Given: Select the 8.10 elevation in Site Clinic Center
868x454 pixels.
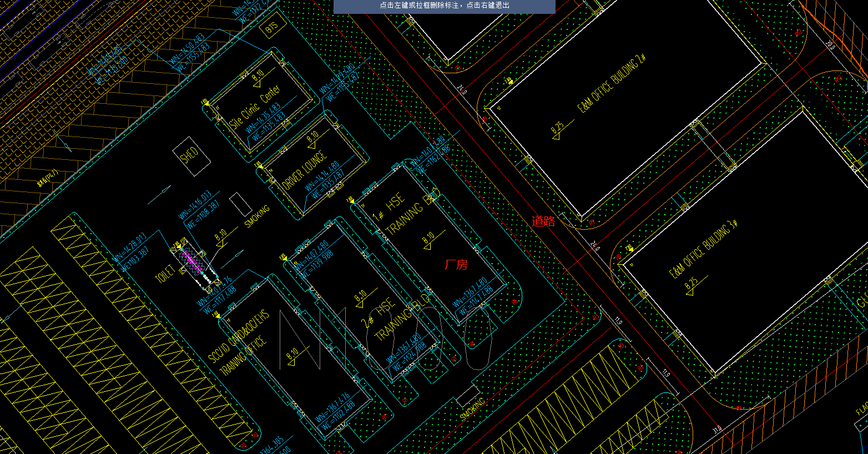Looking at the screenshot, I should coord(258,75).
